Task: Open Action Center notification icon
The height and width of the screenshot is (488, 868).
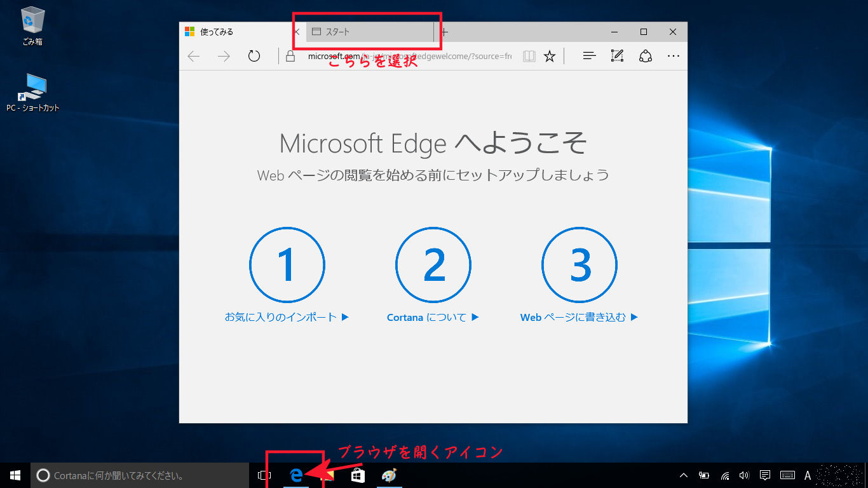Action: (x=766, y=475)
